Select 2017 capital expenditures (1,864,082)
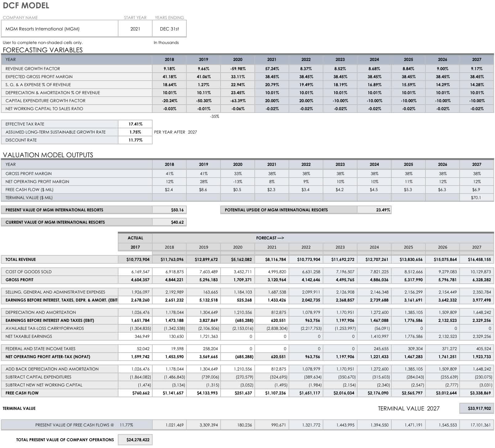The height and width of the screenshot is (448, 495). pos(135,377)
